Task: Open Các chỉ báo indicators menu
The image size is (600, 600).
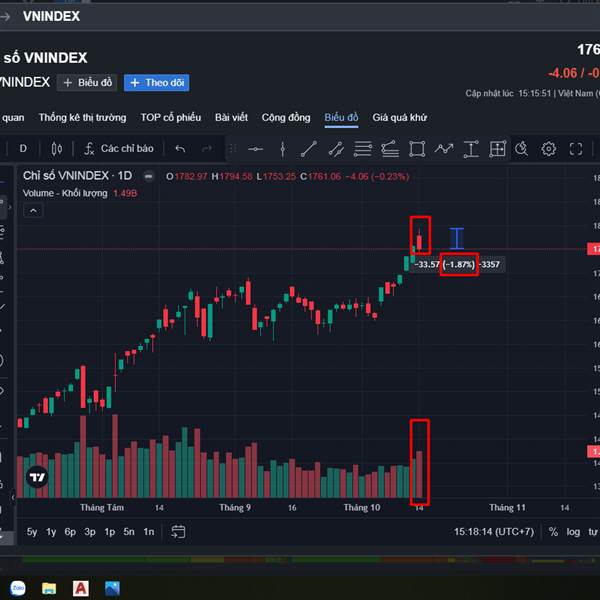Action: 119,148
